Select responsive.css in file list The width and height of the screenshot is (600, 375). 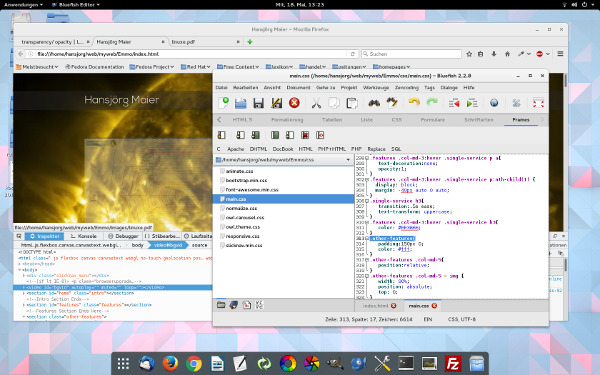pyautogui.click(x=243, y=236)
